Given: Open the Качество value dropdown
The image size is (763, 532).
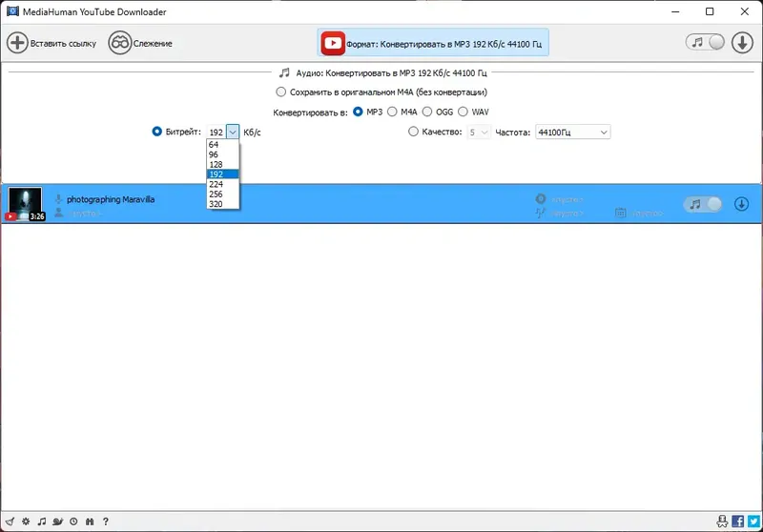Looking at the screenshot, I should click(479, 133).
